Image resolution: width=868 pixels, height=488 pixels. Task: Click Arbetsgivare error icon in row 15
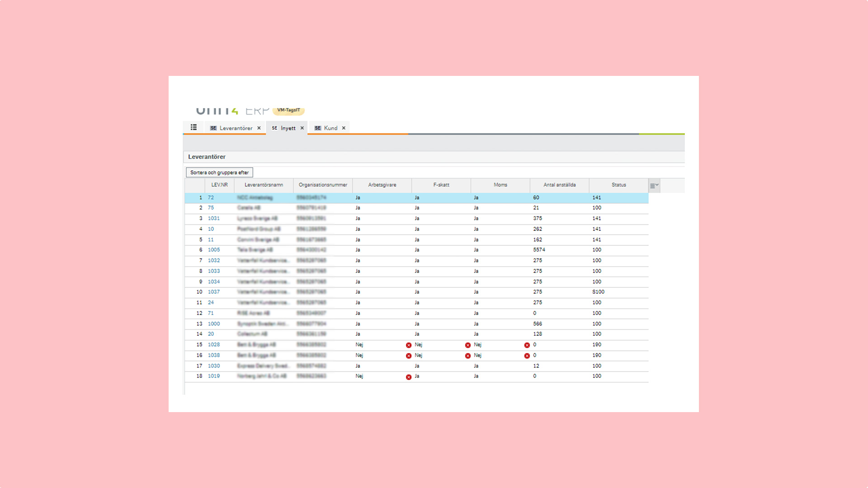point(409,345)
